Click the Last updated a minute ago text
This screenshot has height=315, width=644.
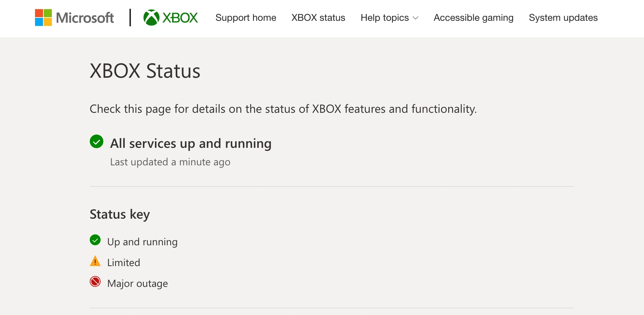point(170,162)
